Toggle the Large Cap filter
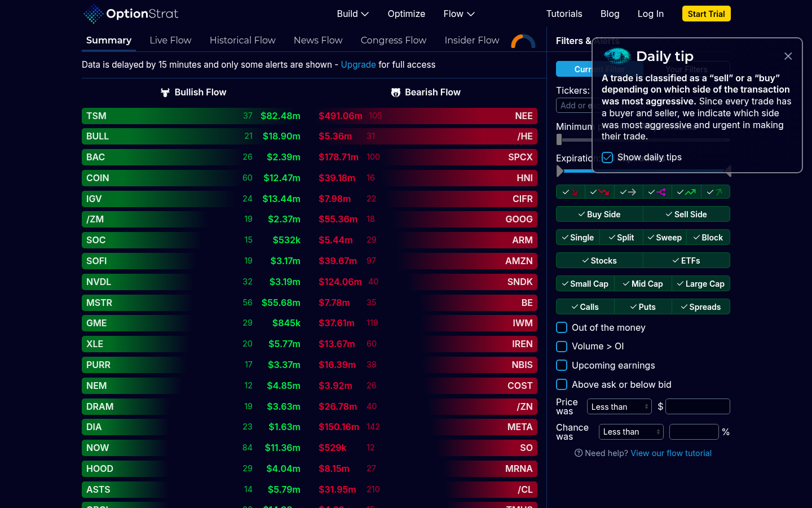 [701, 284]
